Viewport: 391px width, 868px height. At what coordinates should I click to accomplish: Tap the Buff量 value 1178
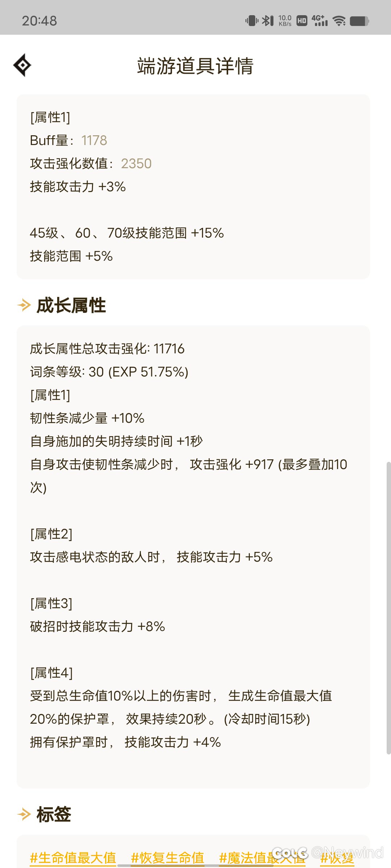[94, 140]
